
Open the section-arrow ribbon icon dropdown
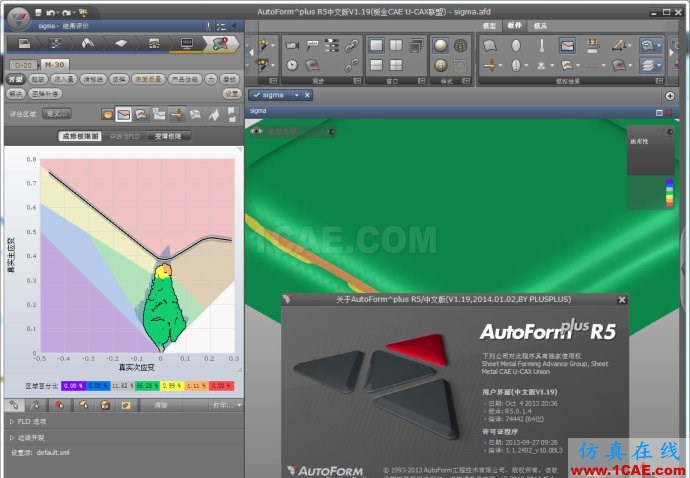[x=500, y=66]
